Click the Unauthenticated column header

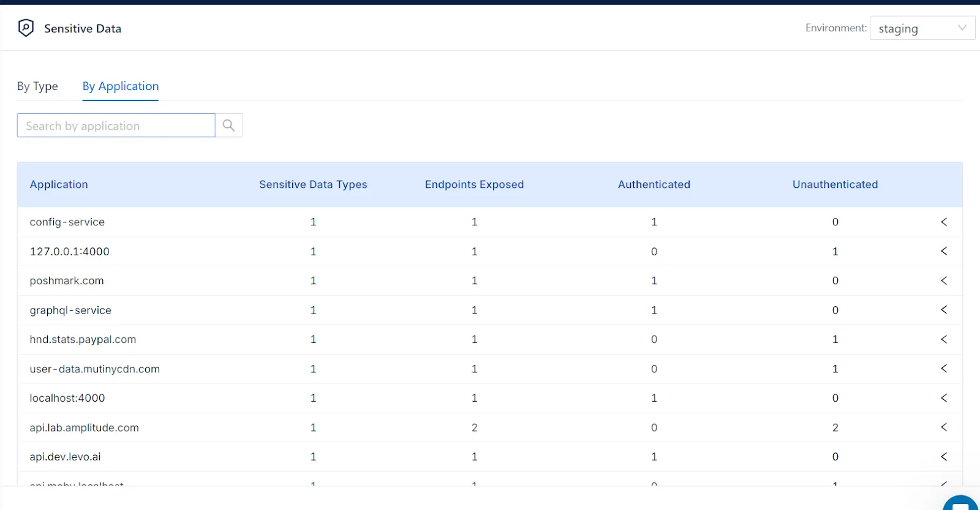835,184
